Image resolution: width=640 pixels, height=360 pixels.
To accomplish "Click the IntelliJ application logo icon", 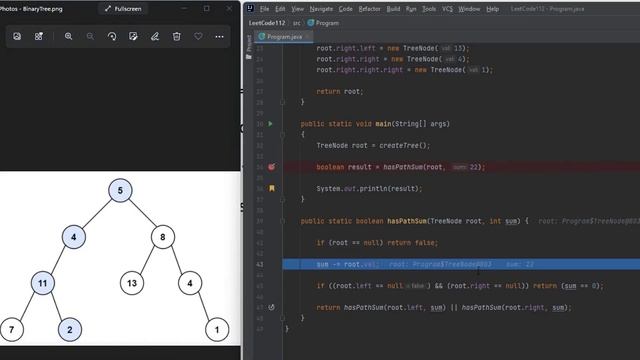I will 250,9.
